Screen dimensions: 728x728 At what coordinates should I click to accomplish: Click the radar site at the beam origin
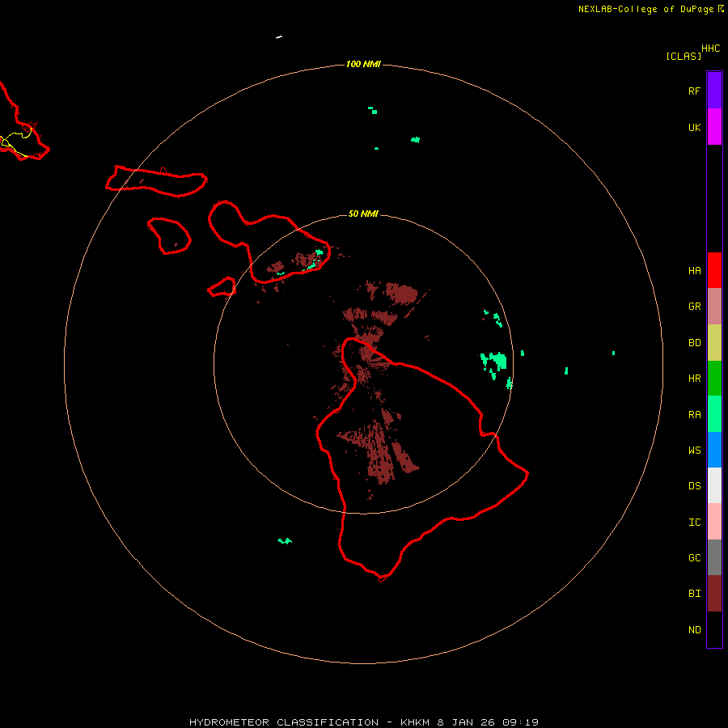363,365
